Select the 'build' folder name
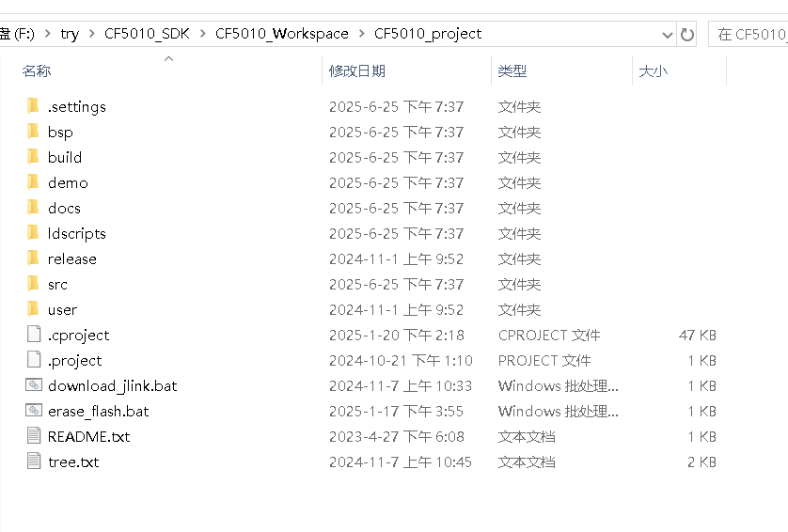The width and height of the screenshot is (788, 532). pos(65,157)
